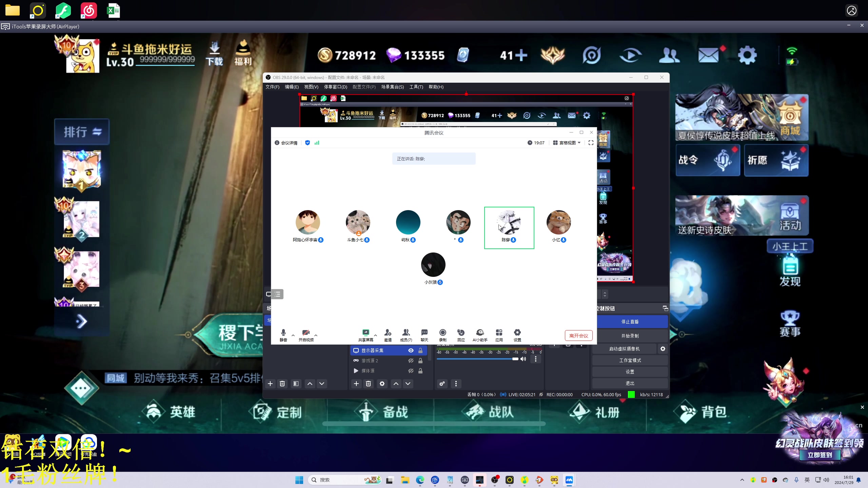Start meeting recording (录制)
The height and width of the screenshot is (488, 868).
(x=442, y=335)
